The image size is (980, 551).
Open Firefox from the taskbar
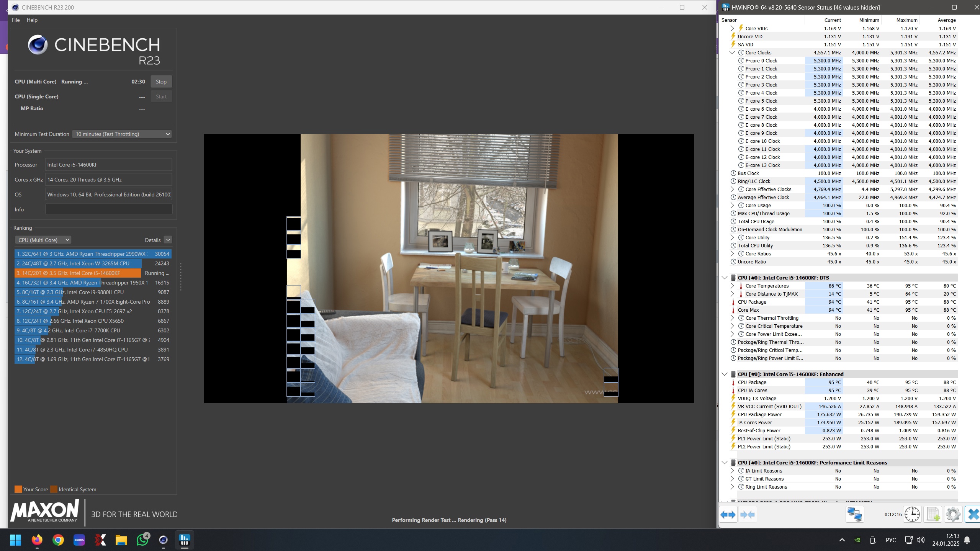point(37,540)
